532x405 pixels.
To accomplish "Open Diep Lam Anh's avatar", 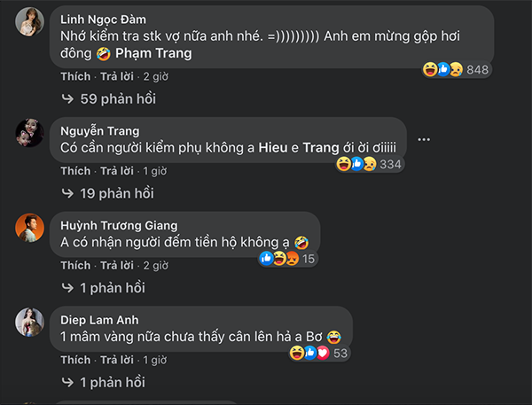I will tap(31, 323).
